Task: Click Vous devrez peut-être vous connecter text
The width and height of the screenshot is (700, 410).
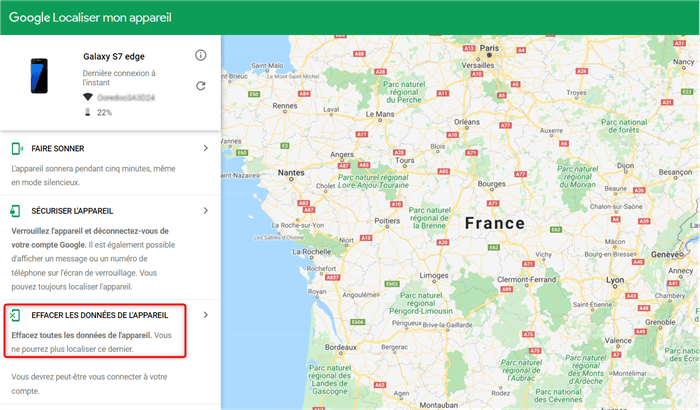Action: click(x=89, y=384)
